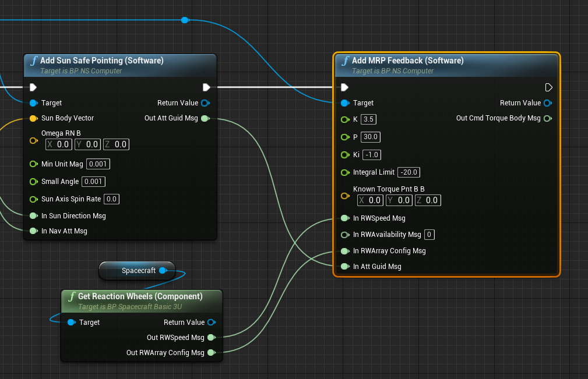The height and width of the screenshot is (379, 588).
Task: Click the Add MRP Feedback output execution pin
Action: [548, 87]
